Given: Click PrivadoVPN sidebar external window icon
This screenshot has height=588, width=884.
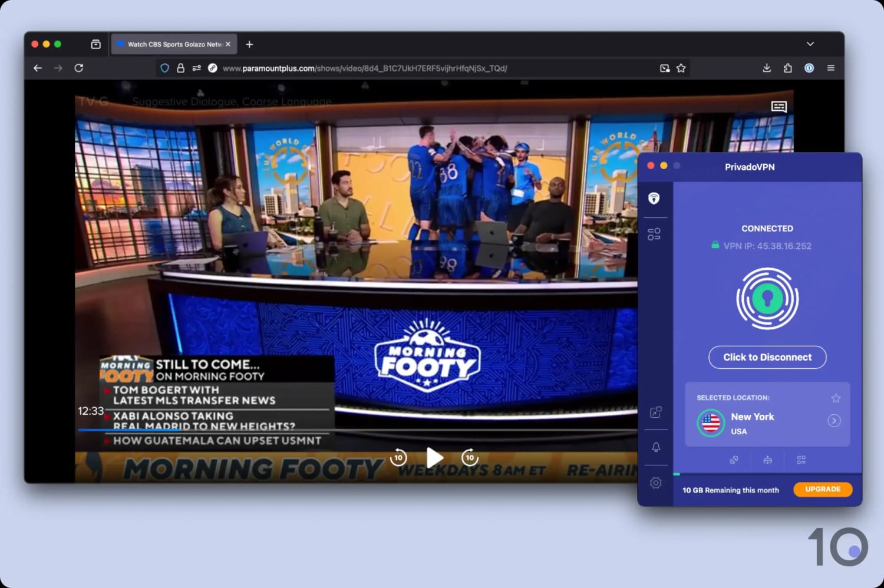Looking at the screenshot, I should pyautogui.click(x=655, y=412).
